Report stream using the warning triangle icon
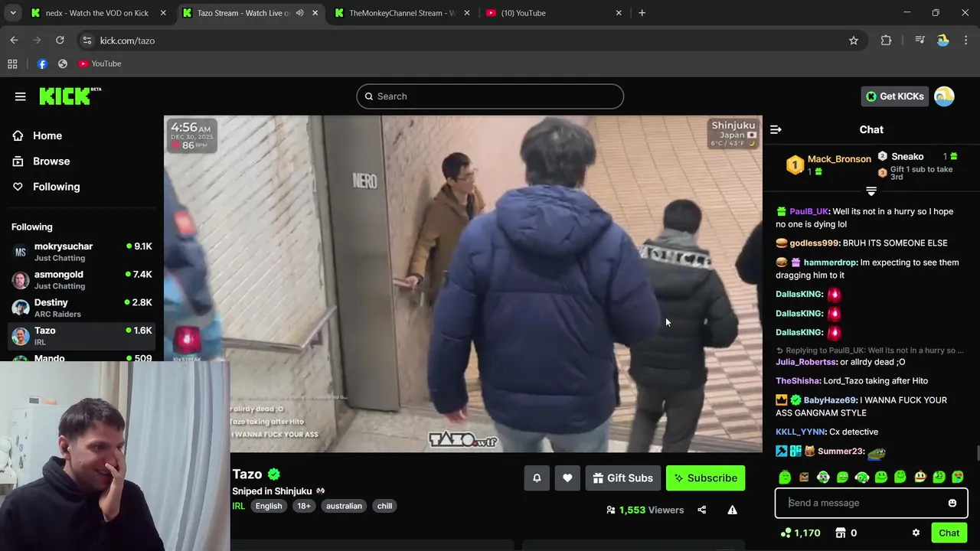 pyautogui.click(x=732, y=510)
